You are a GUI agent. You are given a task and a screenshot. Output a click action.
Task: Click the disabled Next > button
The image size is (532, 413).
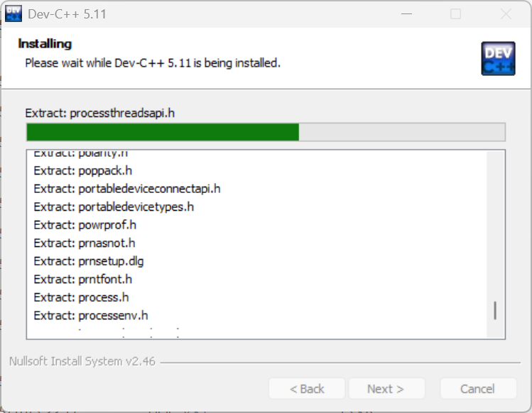point(386,388)
